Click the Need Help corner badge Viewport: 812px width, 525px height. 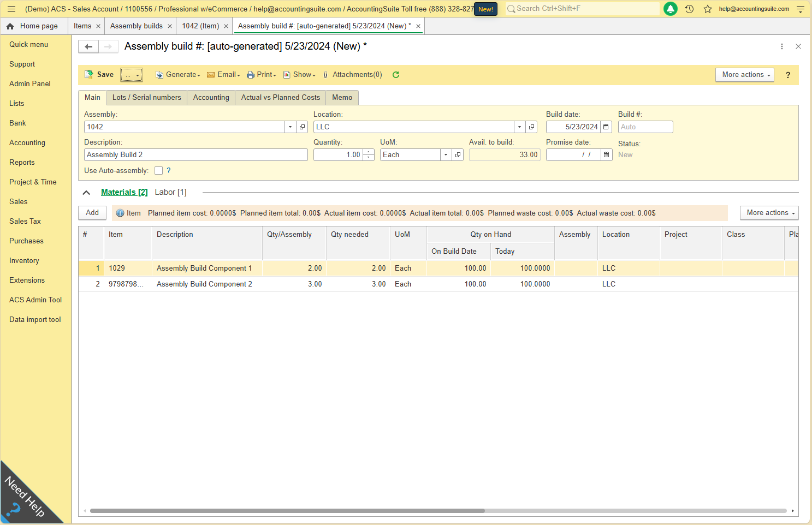tap(25, 499)
